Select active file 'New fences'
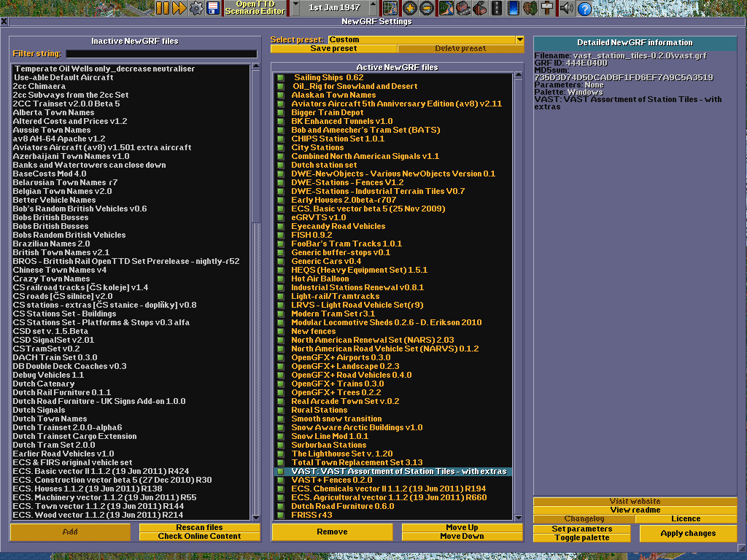The image size is (747, 560). coord(393,332)
